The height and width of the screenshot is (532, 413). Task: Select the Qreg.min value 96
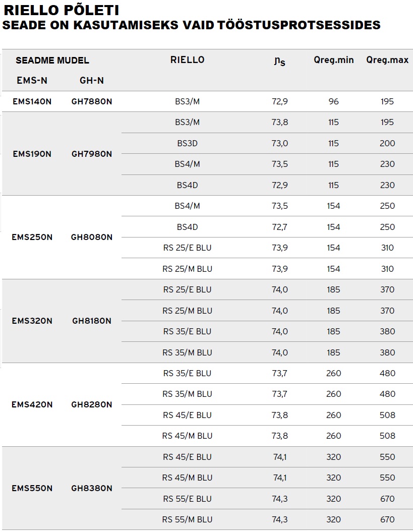(333, 101)
